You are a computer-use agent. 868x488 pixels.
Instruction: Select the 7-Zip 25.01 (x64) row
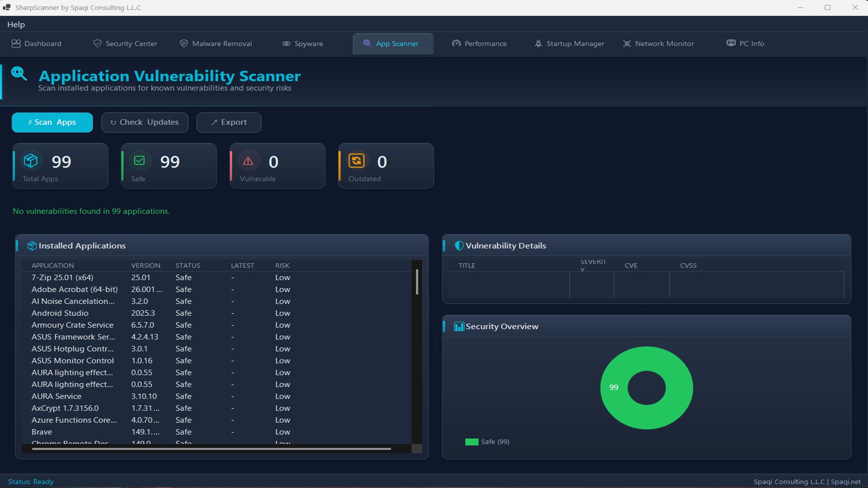pos(217,277)
